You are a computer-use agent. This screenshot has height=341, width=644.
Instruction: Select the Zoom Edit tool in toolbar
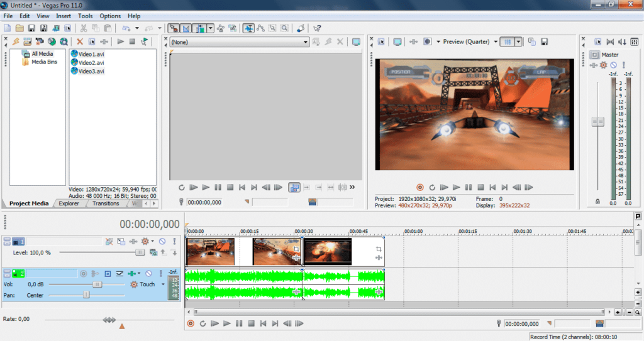pyautogui.click(x=284, y=28)
